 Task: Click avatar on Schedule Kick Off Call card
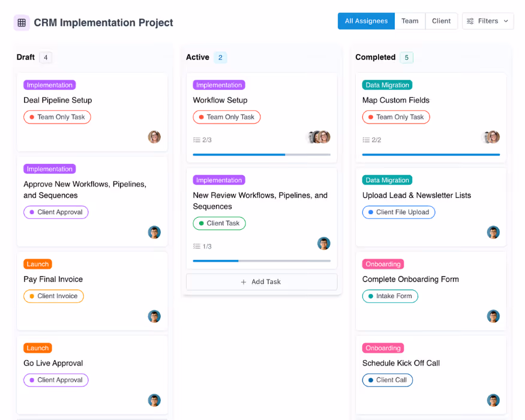(x=493, y=400)
